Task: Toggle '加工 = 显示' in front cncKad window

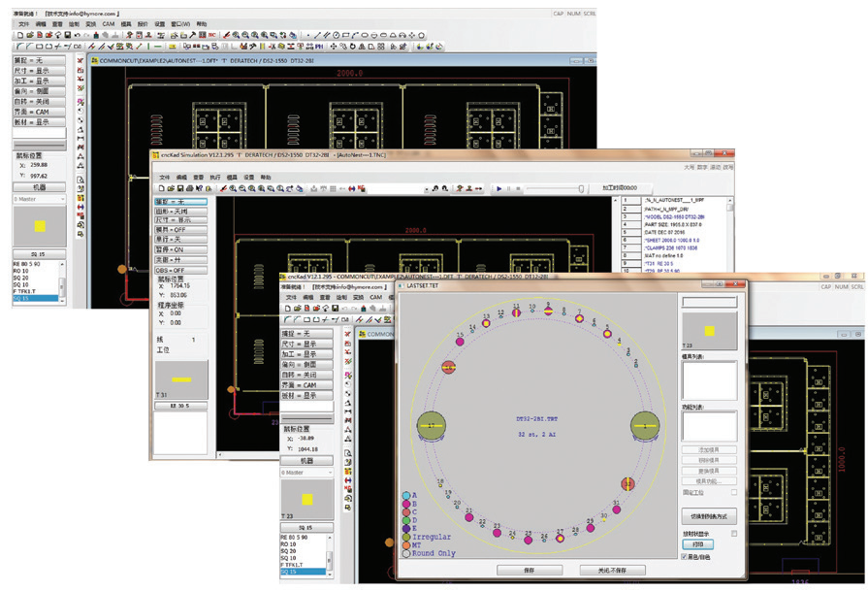Action: pos(307,354)
